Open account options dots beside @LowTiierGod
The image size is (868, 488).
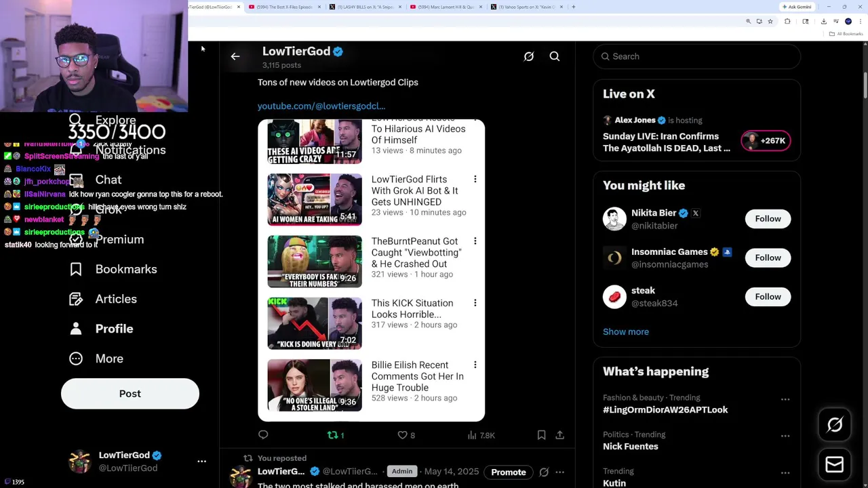pyautogui.click(x=201, y=461)
